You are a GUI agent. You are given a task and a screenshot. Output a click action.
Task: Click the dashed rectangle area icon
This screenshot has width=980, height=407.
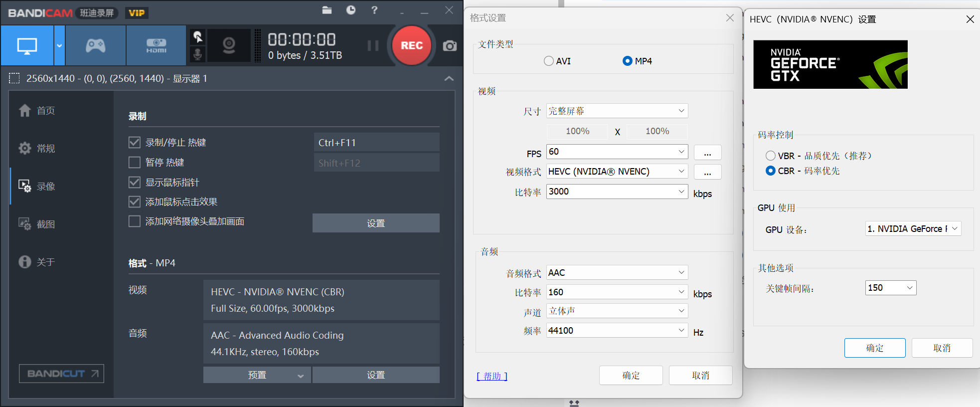click(x=14, y=78)
